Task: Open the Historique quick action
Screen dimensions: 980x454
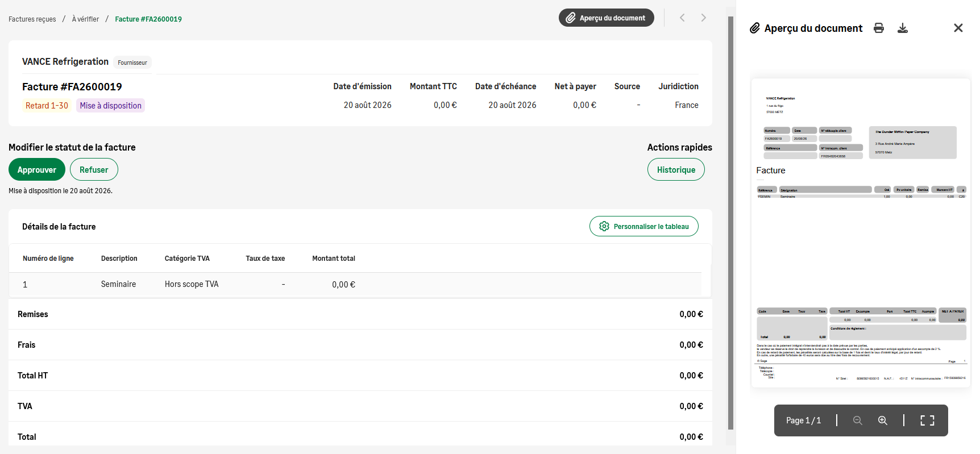Action: tap(676, 169)
